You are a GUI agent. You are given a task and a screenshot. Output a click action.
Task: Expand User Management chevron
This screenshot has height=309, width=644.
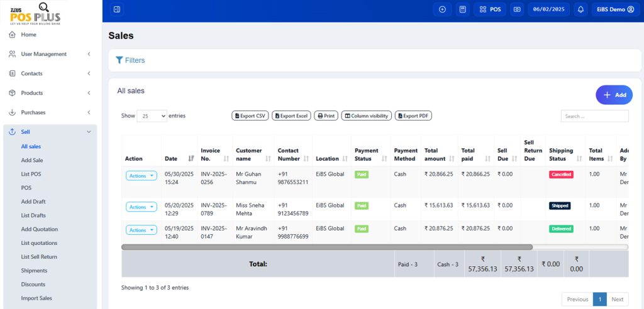click(x=89, y=54)
